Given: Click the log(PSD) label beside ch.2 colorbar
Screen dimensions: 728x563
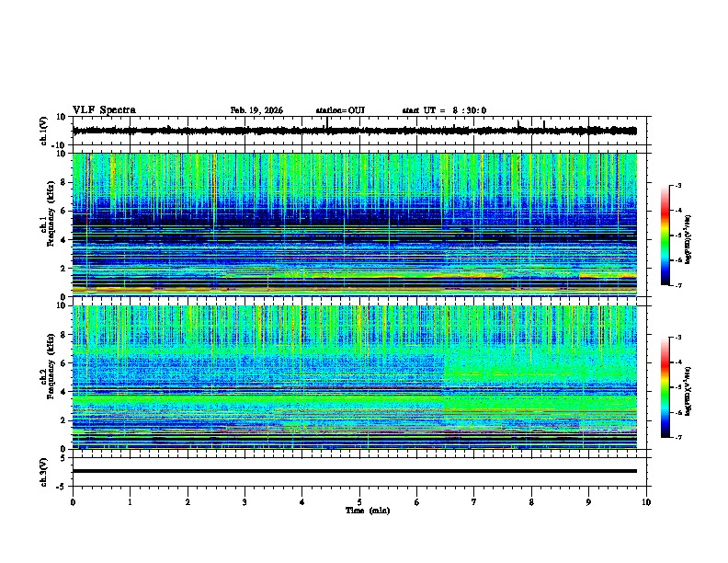Looking at the screenshot, I should click(688, 391).
